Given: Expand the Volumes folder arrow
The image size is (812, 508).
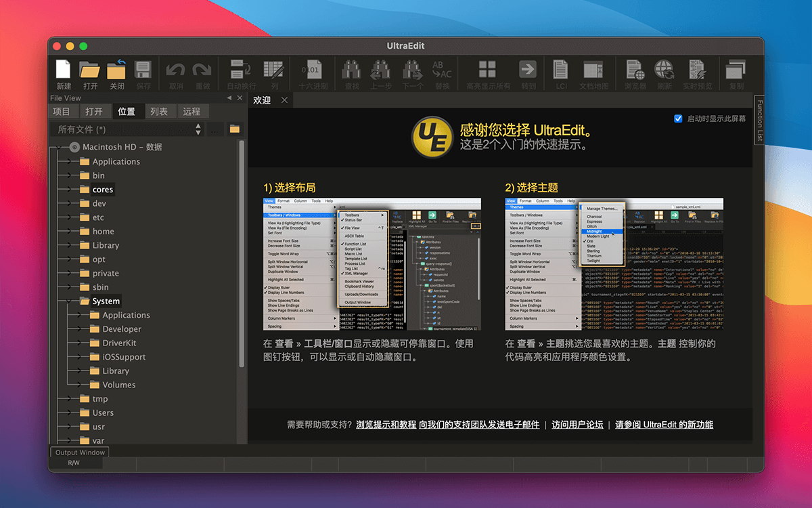Looking at the screenshot, I should 81,385.
